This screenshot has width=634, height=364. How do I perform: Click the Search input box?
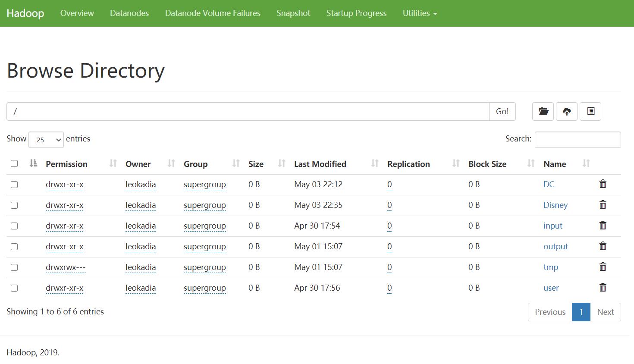tap(578, 140)
